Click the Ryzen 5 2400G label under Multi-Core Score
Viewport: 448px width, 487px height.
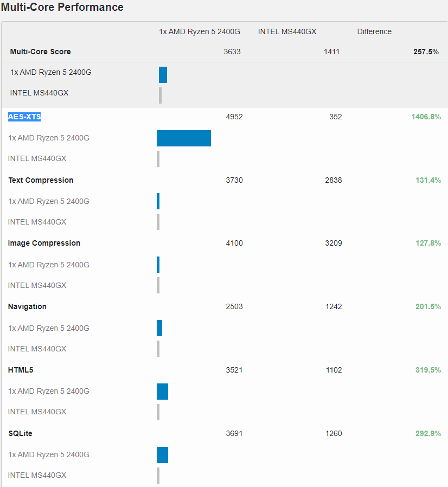(50, 72)
